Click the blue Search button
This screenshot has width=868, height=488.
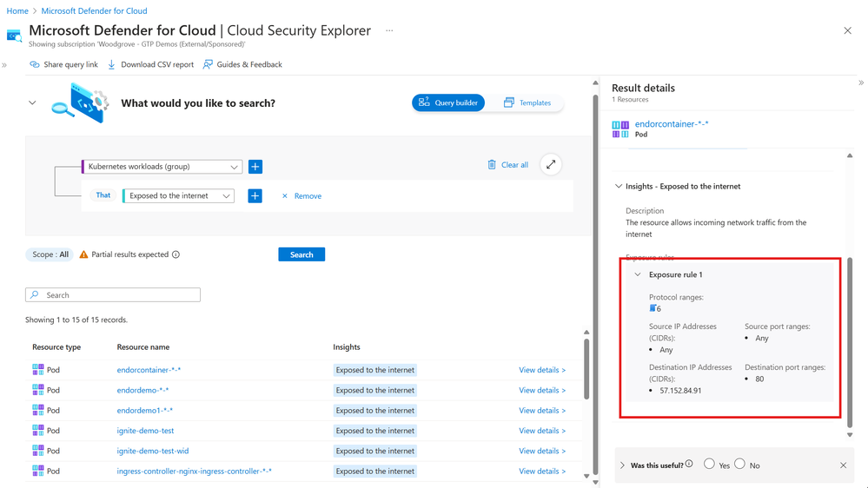301,254
